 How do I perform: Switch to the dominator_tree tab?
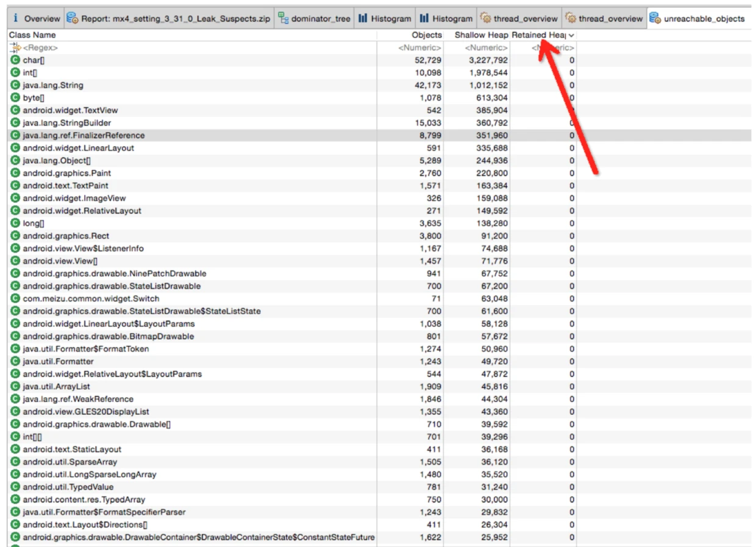click(314, 18)
